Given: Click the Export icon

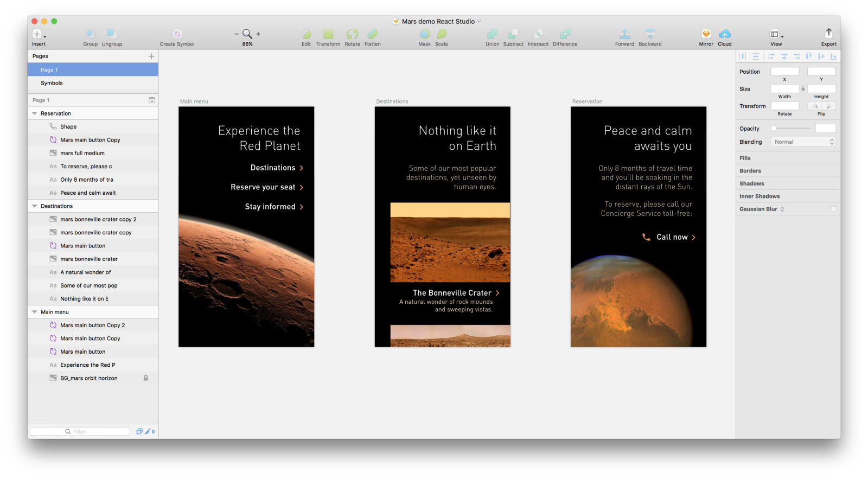Looking at the screenshot, I should click(x=828, y=34).
